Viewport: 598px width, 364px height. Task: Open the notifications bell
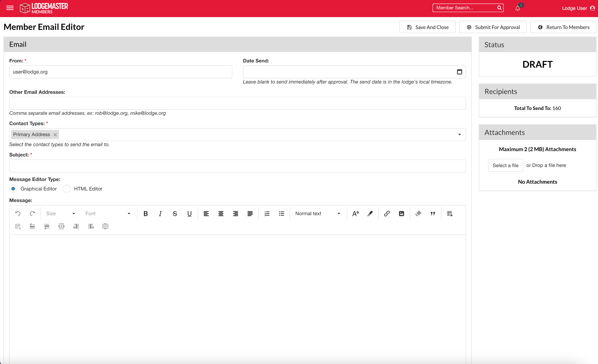[x=518, y=8]
